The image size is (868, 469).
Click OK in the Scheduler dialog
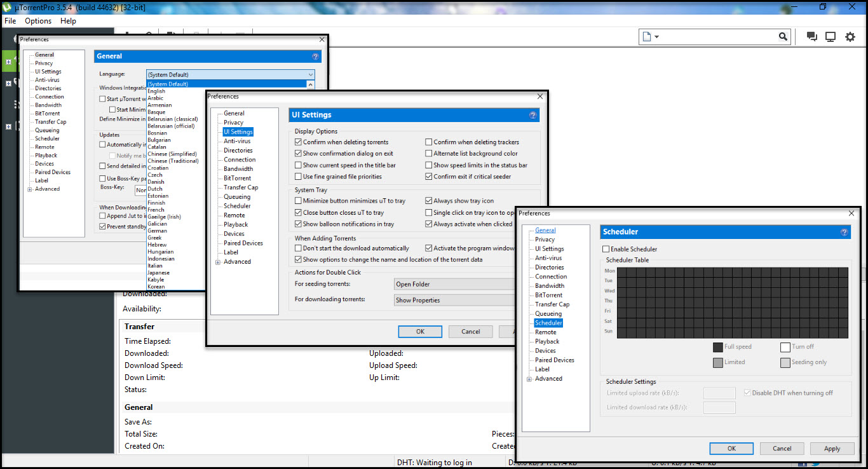(731, 449)
